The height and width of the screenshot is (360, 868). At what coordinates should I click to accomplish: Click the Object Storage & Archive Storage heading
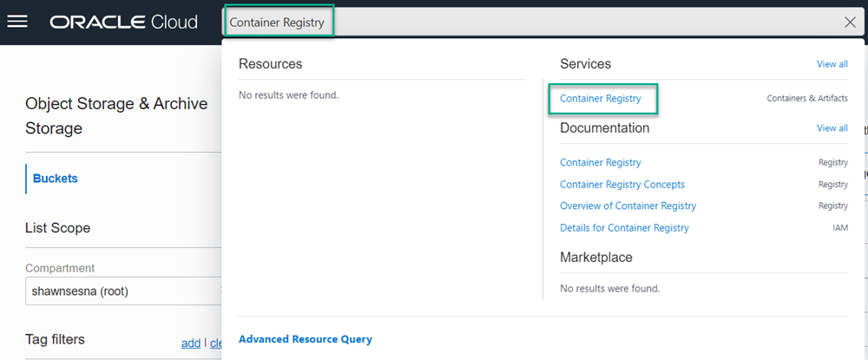(116, 115)
